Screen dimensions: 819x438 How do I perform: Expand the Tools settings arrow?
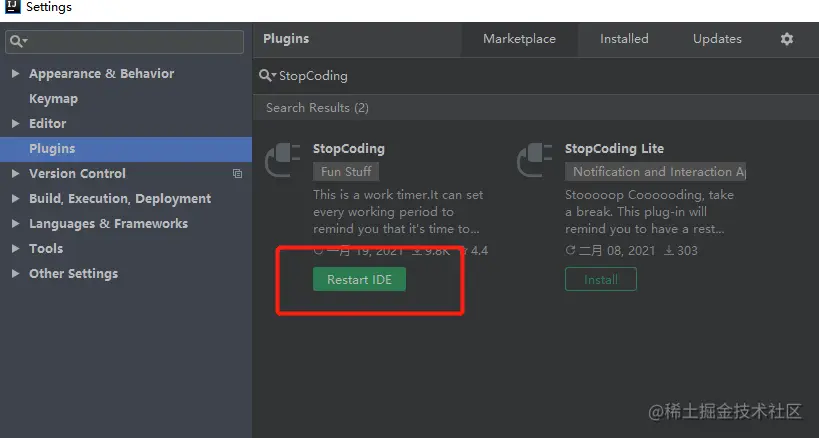click(15, 248)
